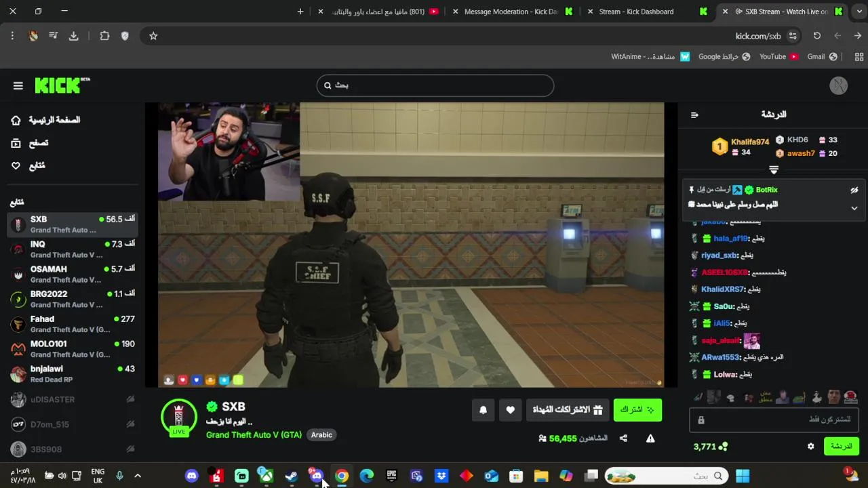The height and width of the screenshot is (488, 868).
Task: Open a new browser tab
Action: coord(300,12)
